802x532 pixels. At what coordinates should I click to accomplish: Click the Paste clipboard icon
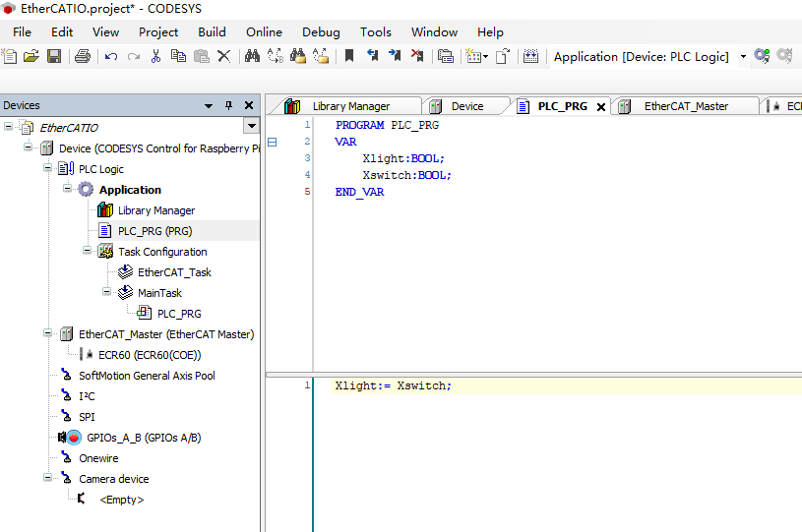[x=202, y=56]
